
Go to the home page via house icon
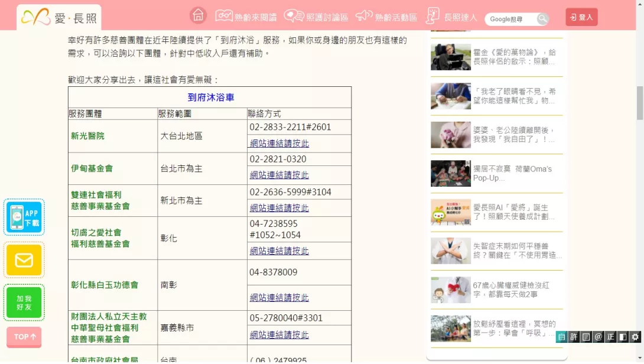point(198,15)
